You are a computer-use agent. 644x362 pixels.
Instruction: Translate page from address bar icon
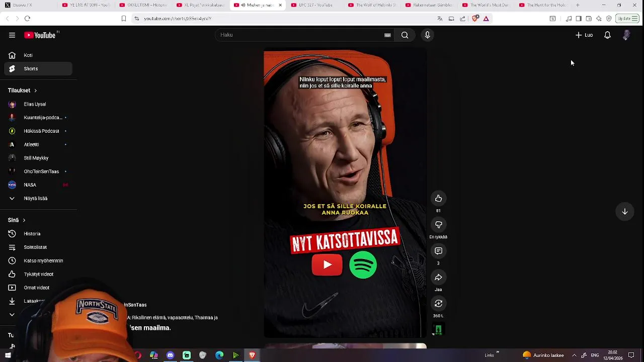pos(440,19)
